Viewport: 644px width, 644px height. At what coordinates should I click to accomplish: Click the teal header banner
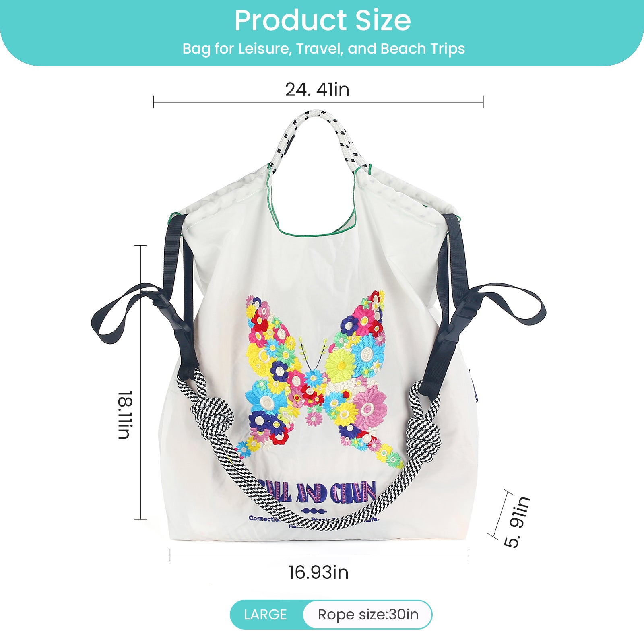pyautogui.click(x=322, y=33)
